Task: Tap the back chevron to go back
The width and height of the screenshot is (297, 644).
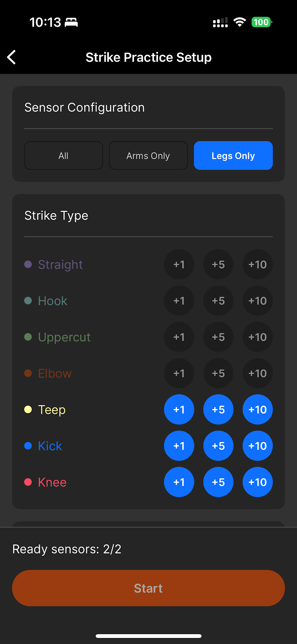Action: [11, 57]
